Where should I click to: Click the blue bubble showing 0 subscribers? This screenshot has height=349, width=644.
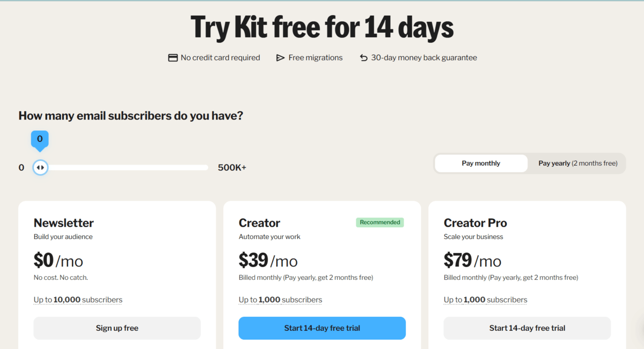click(x=40, y=139)
